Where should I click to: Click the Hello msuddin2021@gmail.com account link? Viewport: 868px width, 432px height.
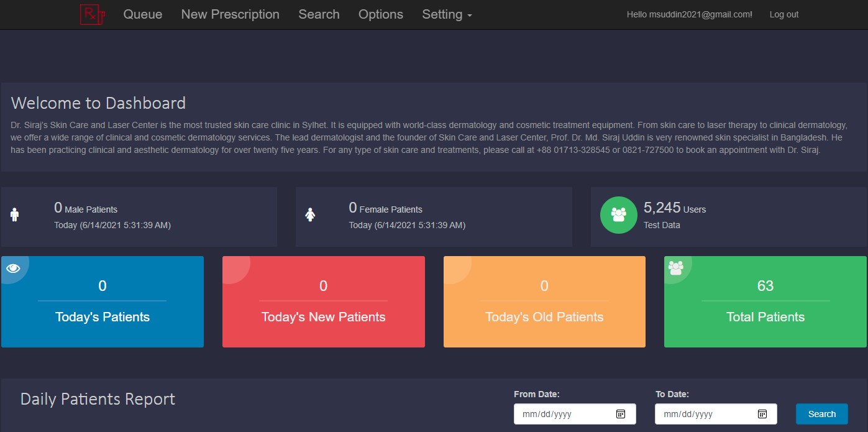coord(690,14)
